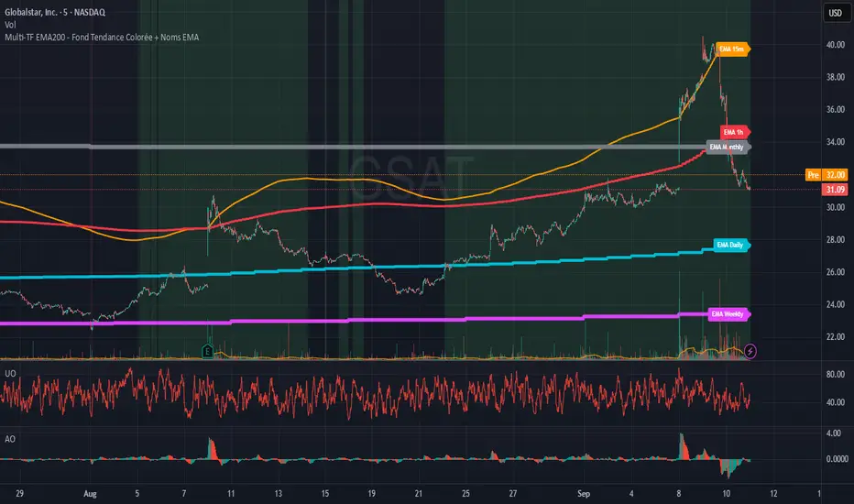
Task: Click 40.00 on the UO axis
Action: [835, 402]
